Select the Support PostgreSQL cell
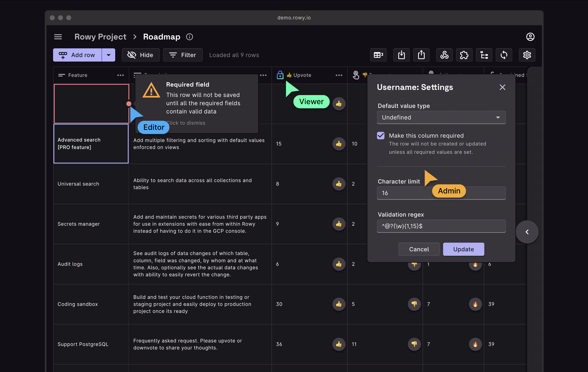 click(91, 344)
